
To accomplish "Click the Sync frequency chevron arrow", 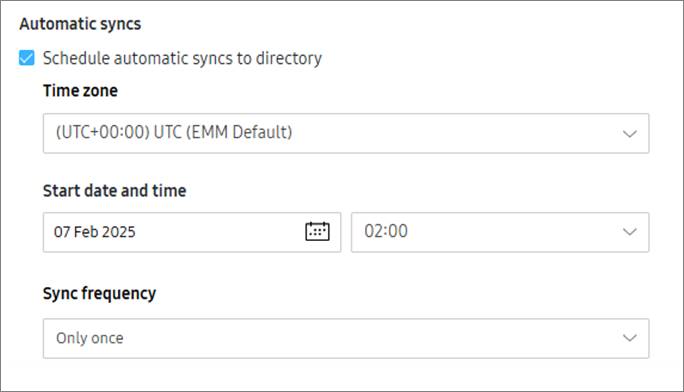I will [x=629, y=338].
